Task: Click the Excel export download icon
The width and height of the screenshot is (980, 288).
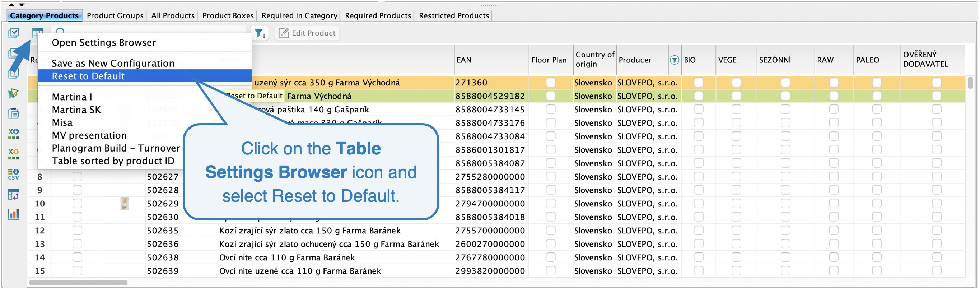Action: pos(14,134)
